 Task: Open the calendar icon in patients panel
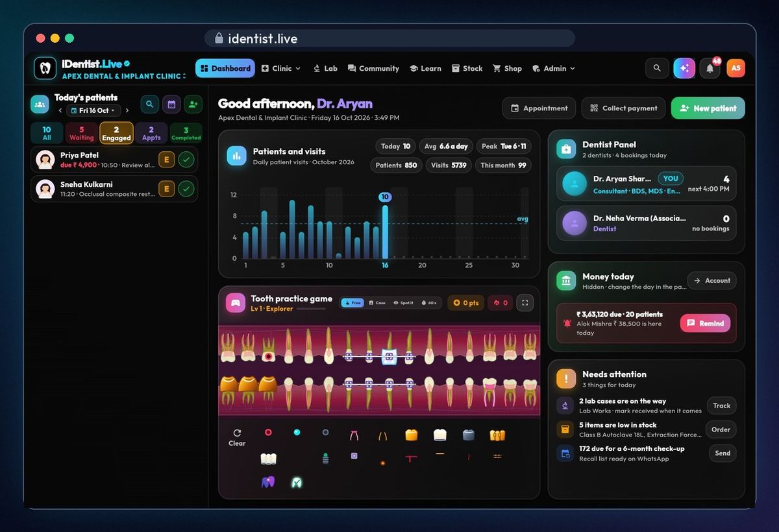click(171, 104)
